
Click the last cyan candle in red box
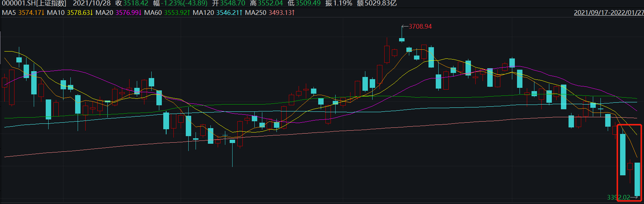pos(637,179)
